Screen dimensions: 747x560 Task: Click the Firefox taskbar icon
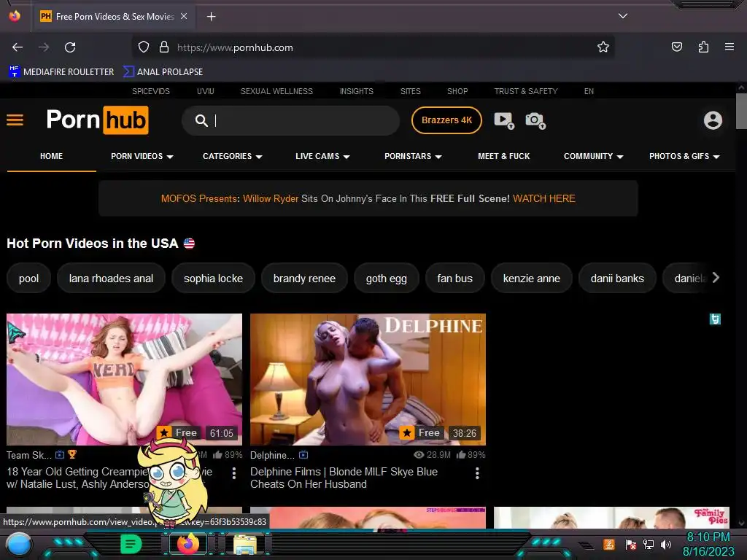[x=187, y=544]
